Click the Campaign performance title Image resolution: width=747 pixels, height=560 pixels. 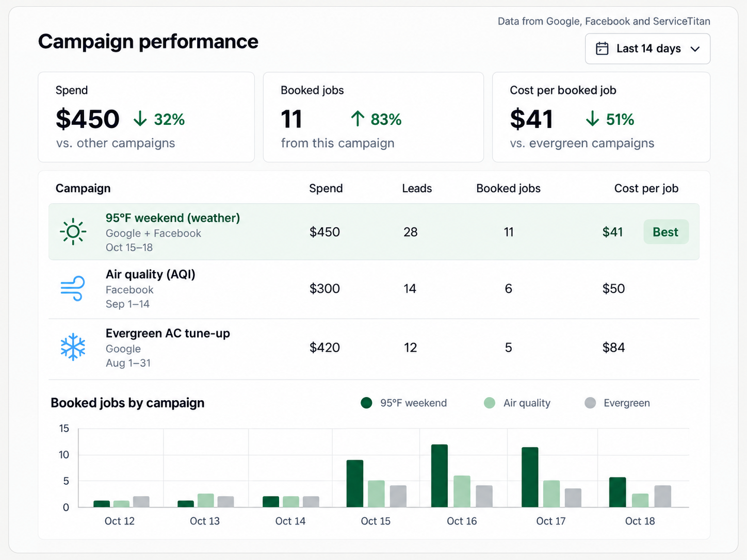[x=148, y=42]
